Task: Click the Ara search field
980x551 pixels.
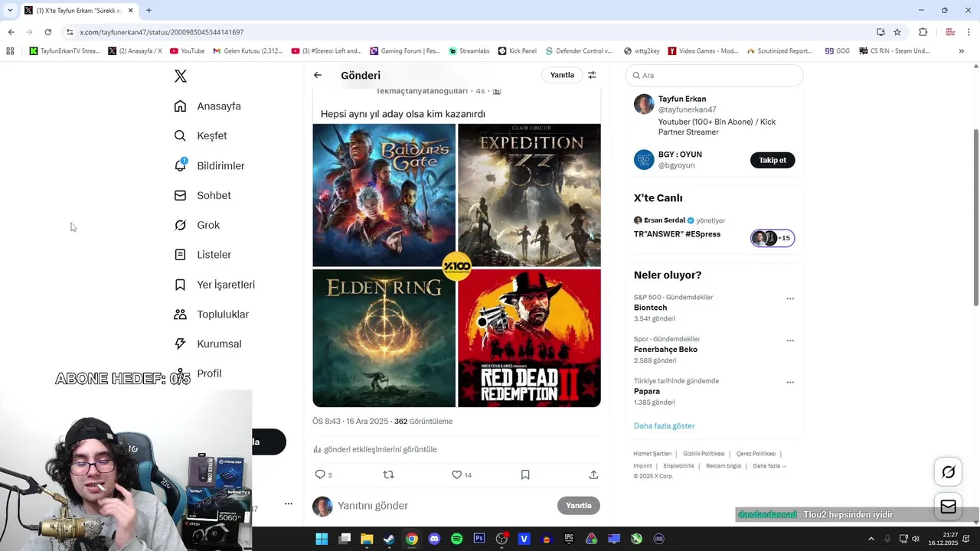Action: coord(714,75)
